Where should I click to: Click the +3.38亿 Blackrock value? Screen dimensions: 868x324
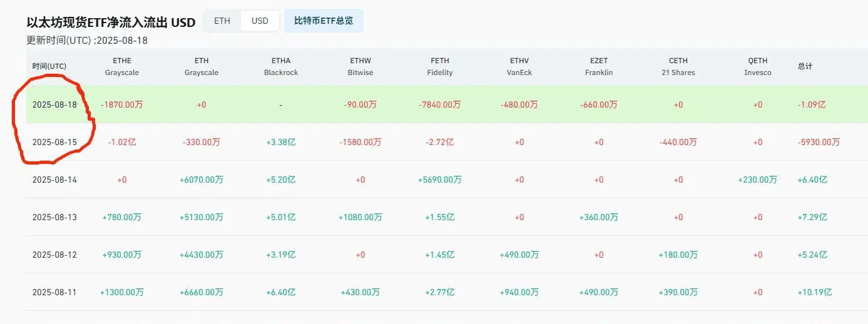[281, 142]
